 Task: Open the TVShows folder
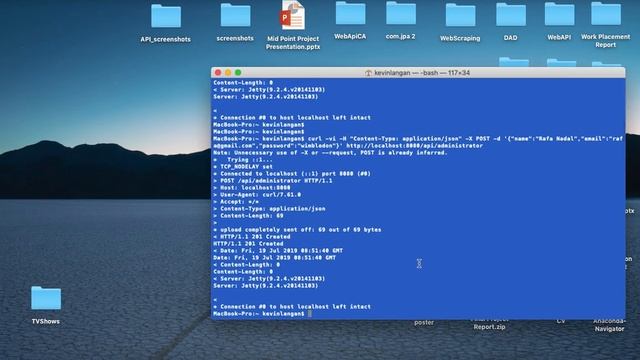tap(46, 298)
